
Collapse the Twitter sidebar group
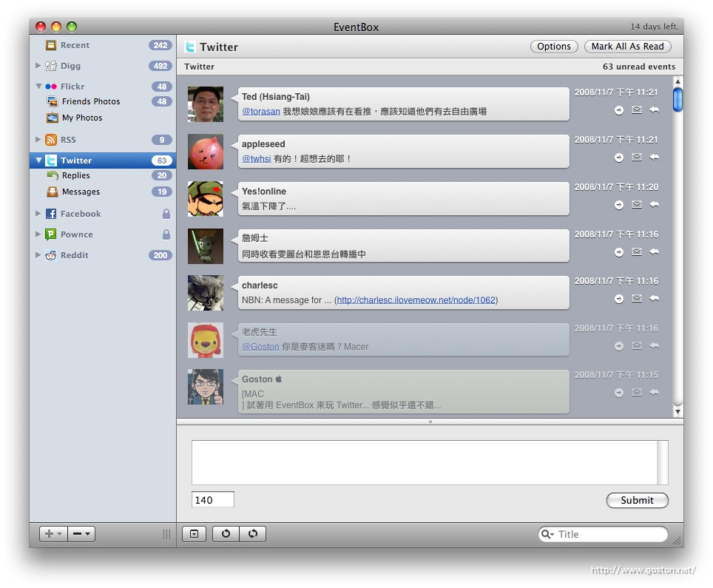pos(38,160)
